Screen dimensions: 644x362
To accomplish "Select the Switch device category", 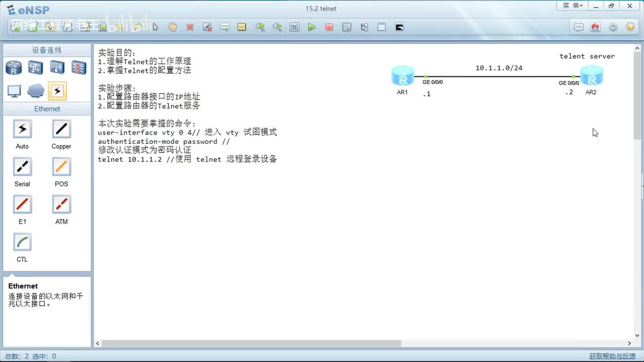I will click(x=35, y=67).
